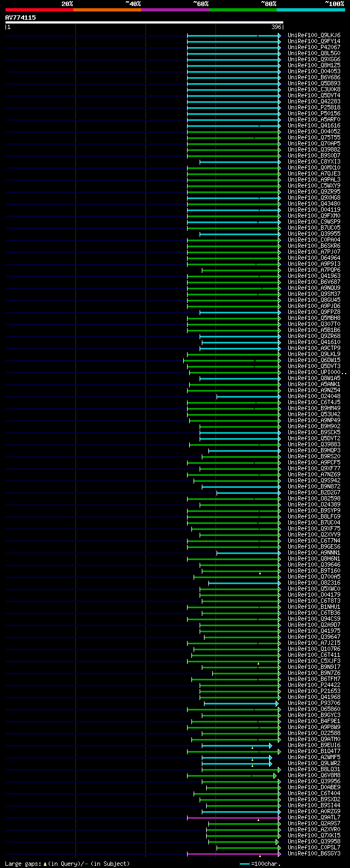
Task: Click the UniRef100_C0PSL7 label
Action: (x=314, y=847)
